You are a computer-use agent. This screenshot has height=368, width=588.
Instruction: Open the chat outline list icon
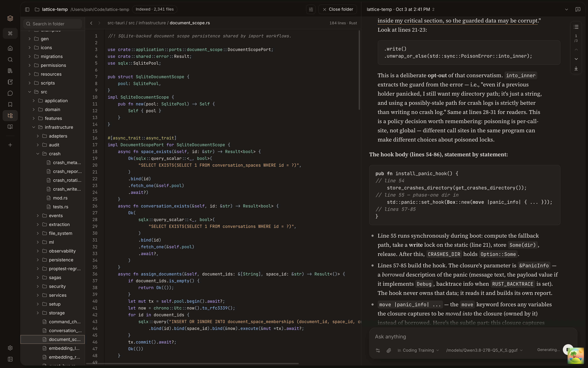click(x=576, y=27)
